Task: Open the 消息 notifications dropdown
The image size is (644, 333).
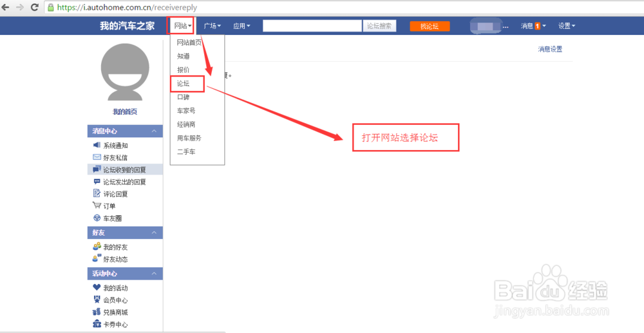Action: 533,26
